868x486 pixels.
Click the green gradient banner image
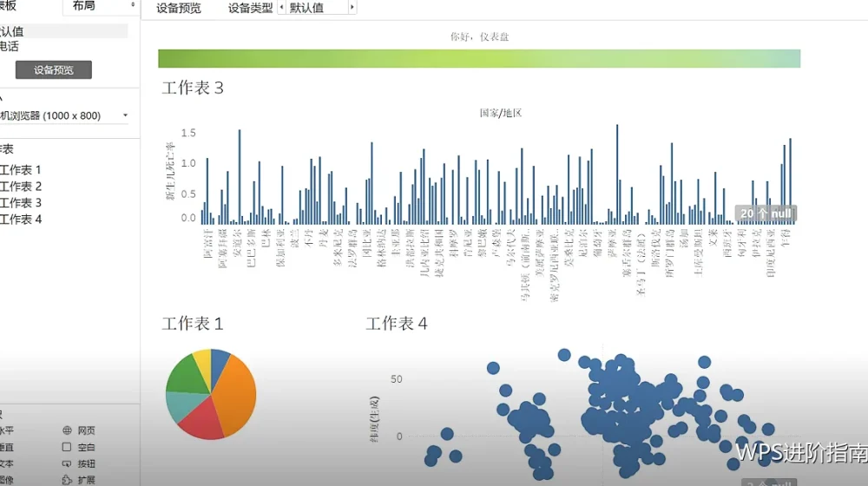coord(479,59)
